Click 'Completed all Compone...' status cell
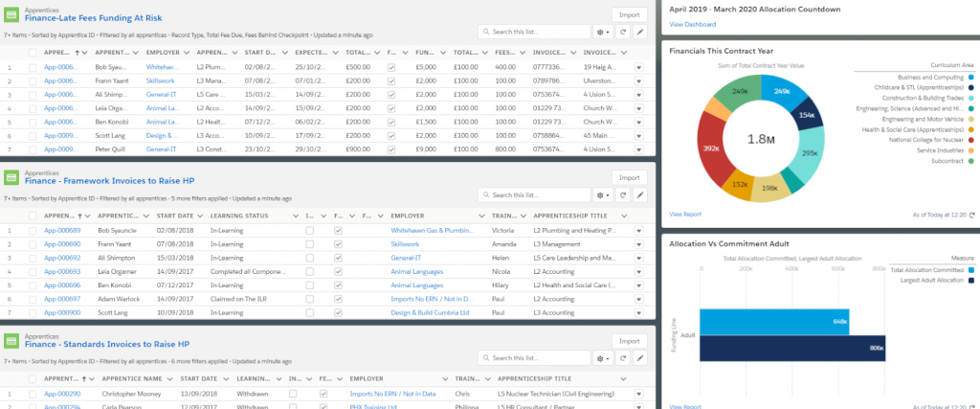The width and height of the screenshot is (980, 409). pyautogui.click(x=248, y=271)
